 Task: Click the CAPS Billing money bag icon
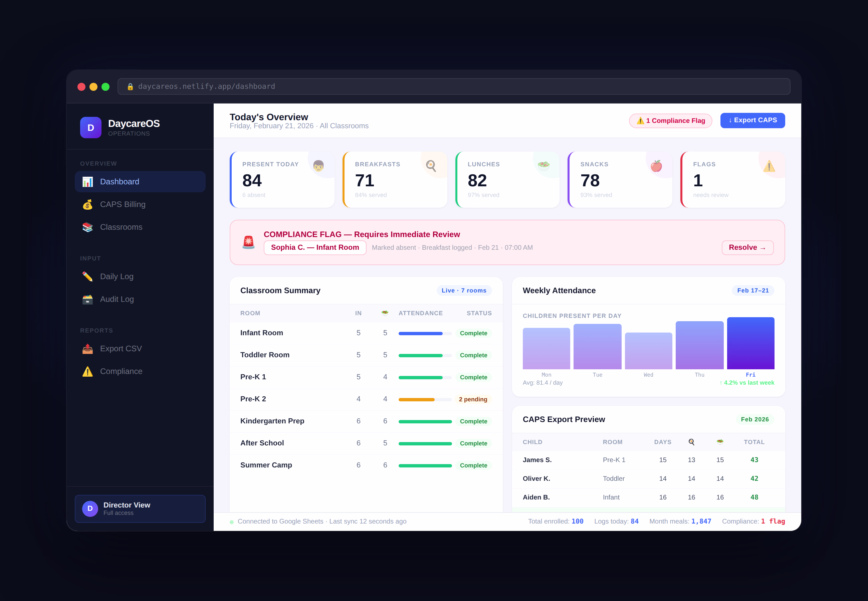(87, 204)
